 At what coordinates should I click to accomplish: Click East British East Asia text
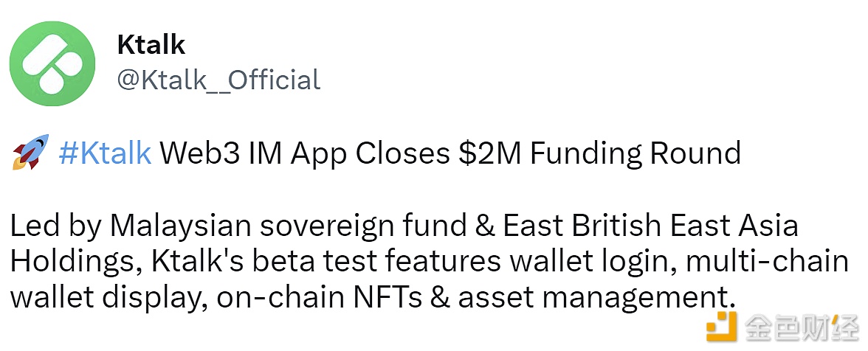point(650,226)
